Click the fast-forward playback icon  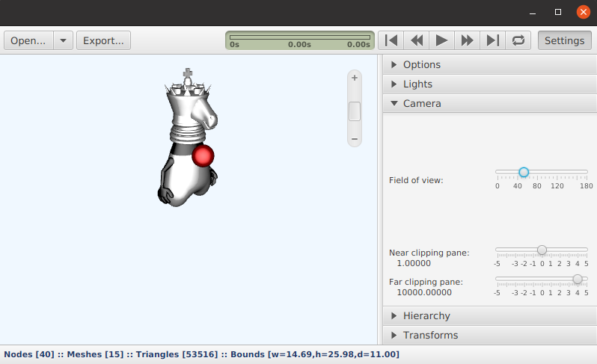click(467, 40)
